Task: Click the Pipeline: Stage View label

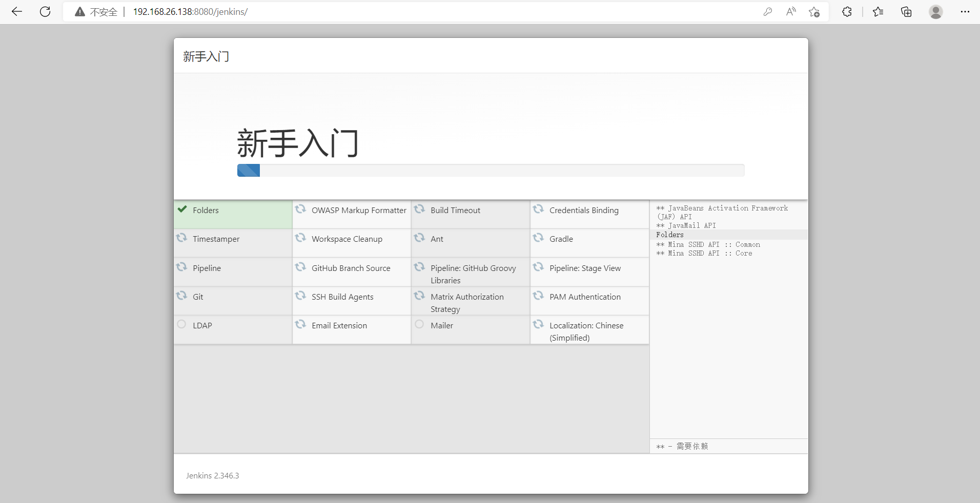Action: 585,268
